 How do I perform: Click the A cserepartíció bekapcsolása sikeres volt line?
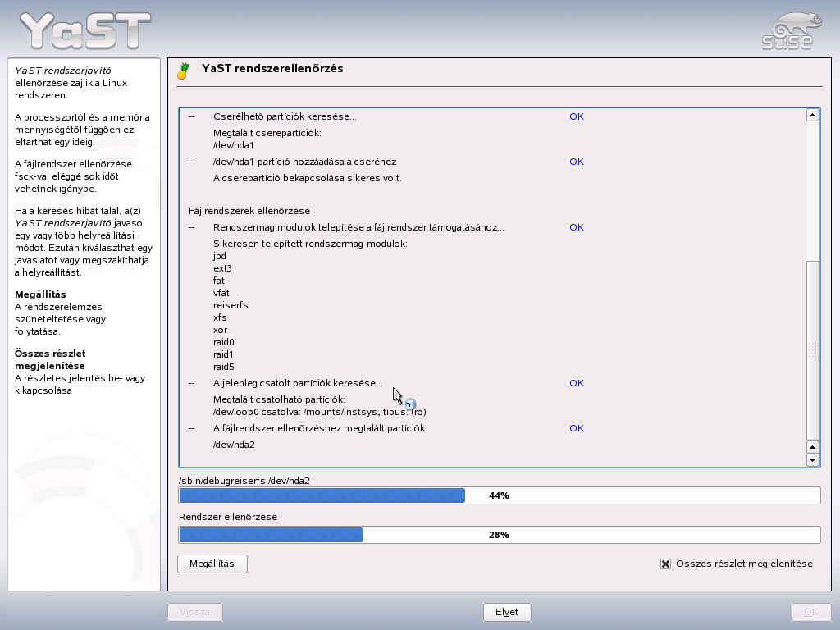[x=307, y=178]
